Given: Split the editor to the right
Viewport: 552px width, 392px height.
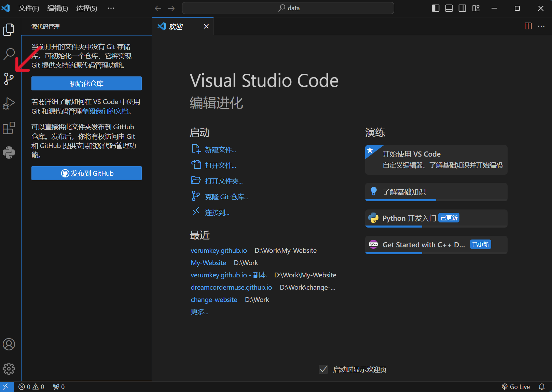Looking at the screenshot, I should click(528, 26).
